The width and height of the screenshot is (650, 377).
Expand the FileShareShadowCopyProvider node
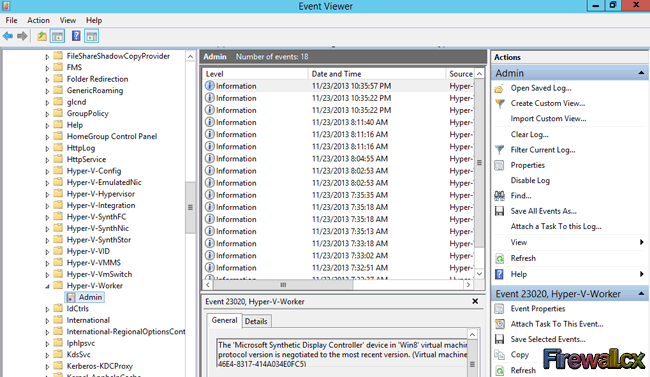(x=47, y=57)
